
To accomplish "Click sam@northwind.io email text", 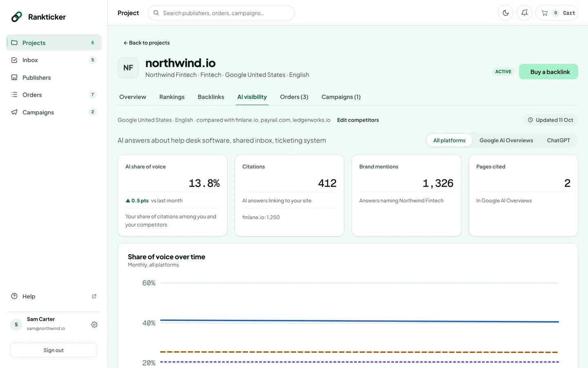I will [46, 328].
